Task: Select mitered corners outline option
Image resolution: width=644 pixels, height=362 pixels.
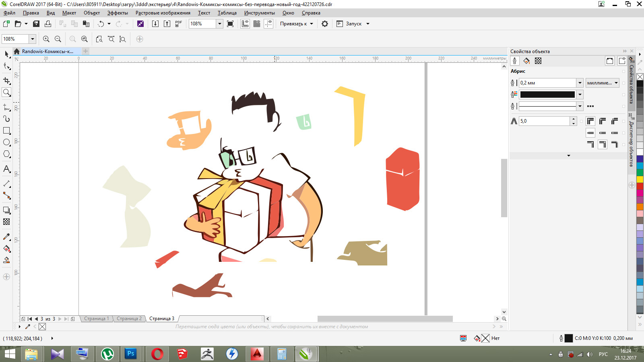Action: (x=590, y=121)
